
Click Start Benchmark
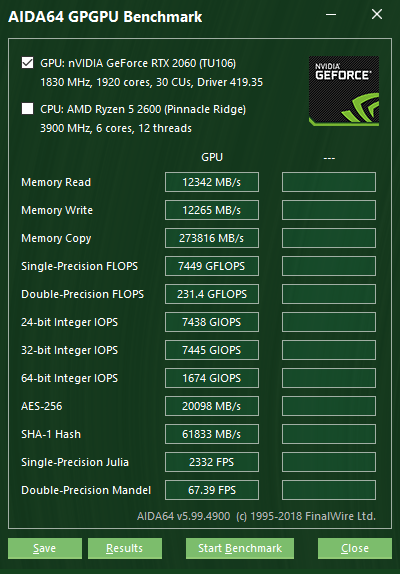pos(240,548)
